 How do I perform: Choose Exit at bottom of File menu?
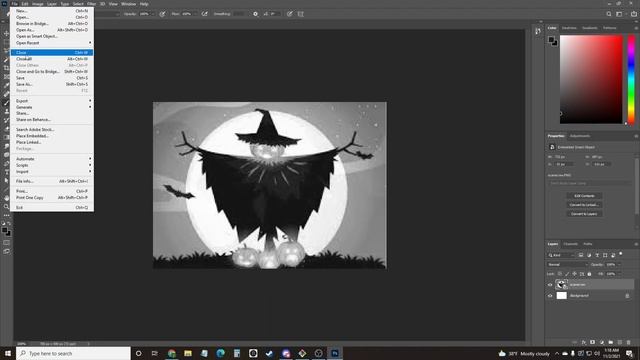click(52, 208)
